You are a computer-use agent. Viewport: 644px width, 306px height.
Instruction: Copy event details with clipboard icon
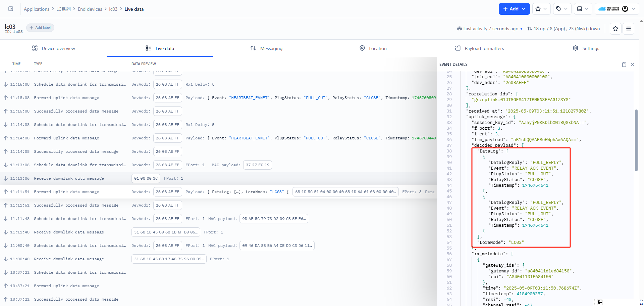coord(624,64)
